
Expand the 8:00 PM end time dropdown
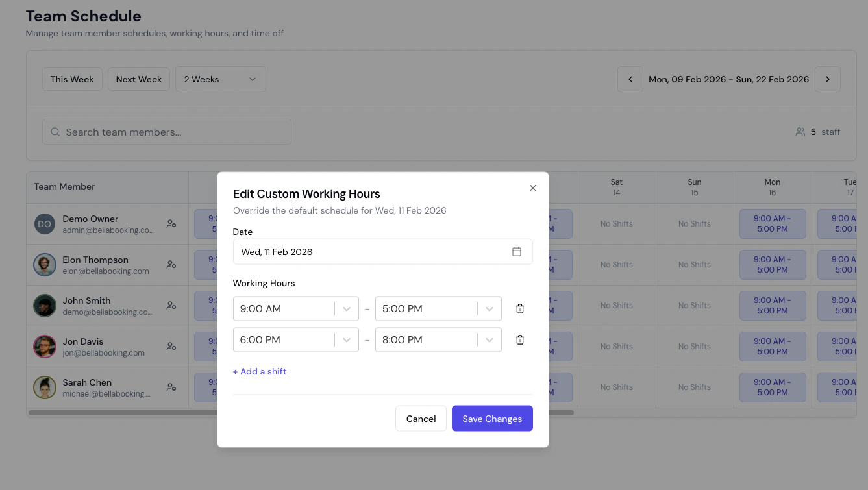[x=490, y=339]
